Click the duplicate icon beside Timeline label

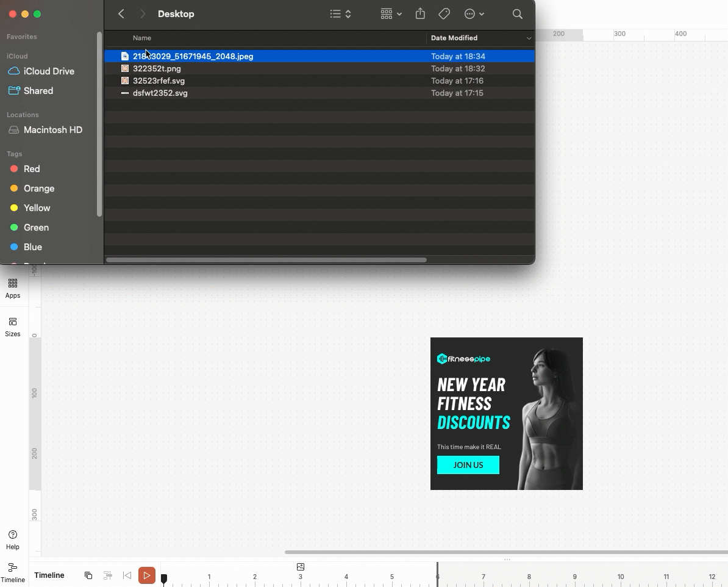[88, 575]
